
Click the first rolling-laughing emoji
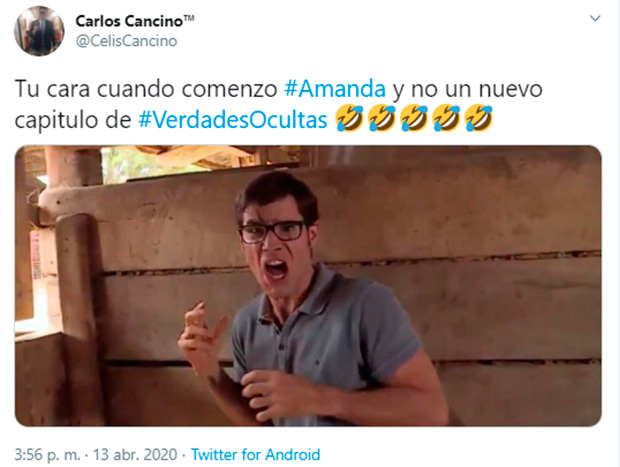coord(350,118)
